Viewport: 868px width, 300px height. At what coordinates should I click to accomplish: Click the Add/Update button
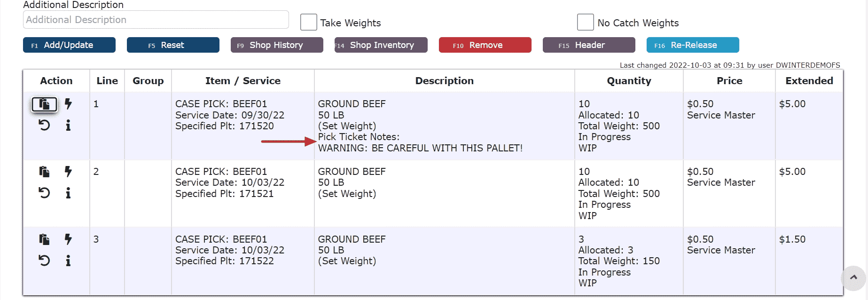[x=69, y=45]
